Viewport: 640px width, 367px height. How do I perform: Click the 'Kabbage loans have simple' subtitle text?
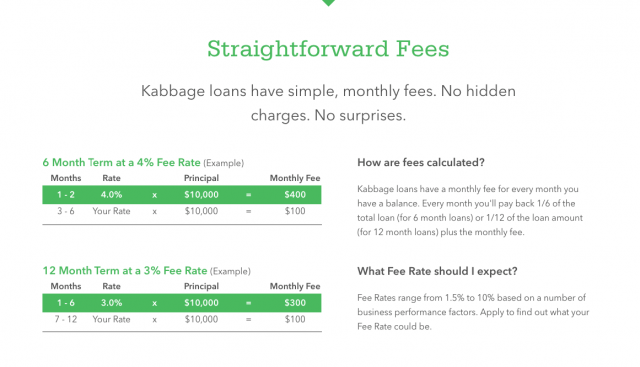(328, 103)
